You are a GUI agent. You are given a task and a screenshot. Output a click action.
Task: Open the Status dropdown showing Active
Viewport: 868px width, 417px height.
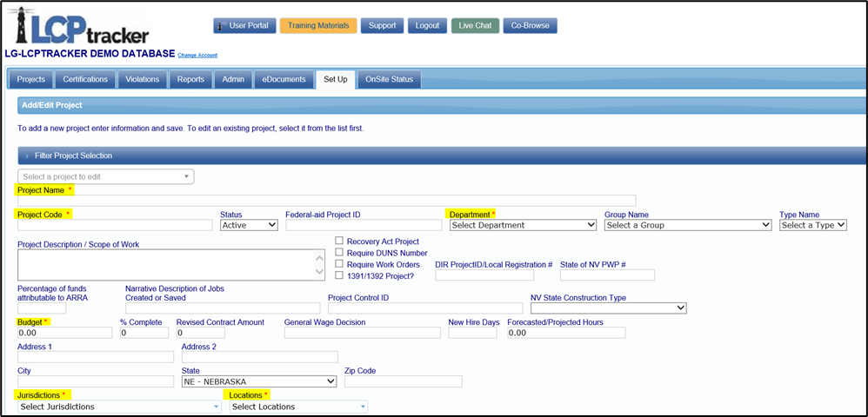[x=249, y=225]
